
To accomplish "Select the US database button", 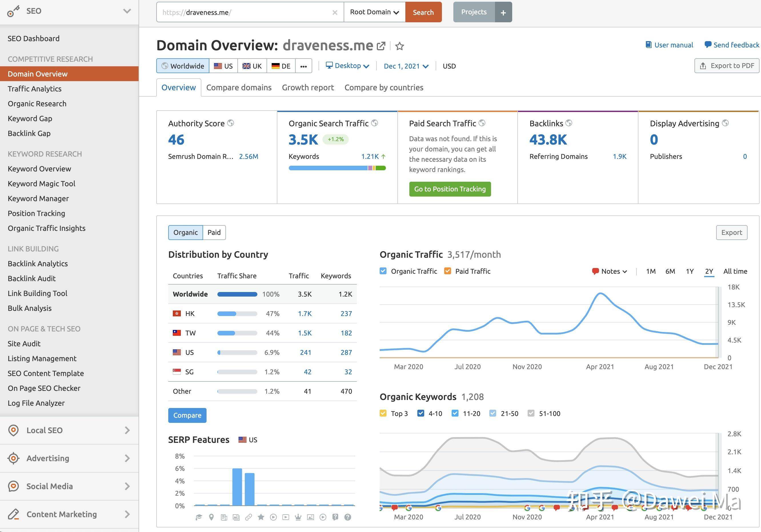I will pos(223,66).
